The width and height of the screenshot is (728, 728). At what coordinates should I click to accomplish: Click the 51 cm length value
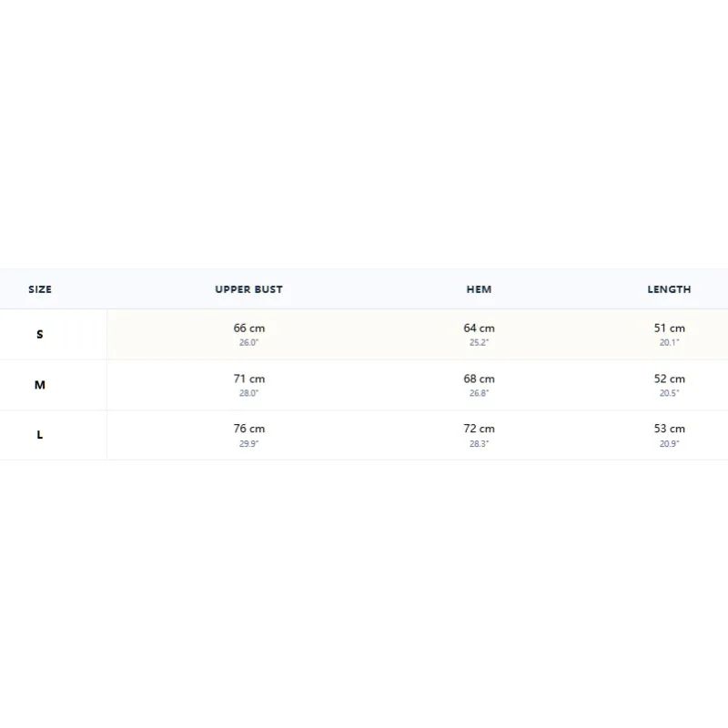(x=669, y=329)
